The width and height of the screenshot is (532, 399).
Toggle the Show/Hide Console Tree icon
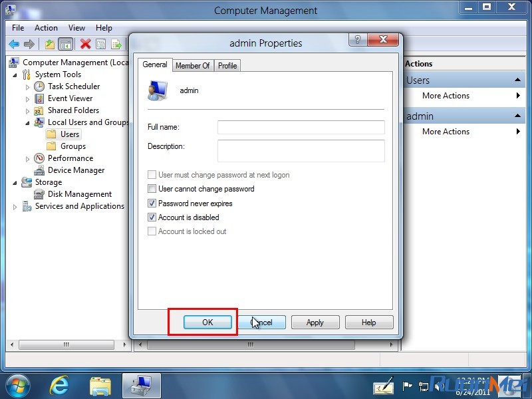point(66,44)
